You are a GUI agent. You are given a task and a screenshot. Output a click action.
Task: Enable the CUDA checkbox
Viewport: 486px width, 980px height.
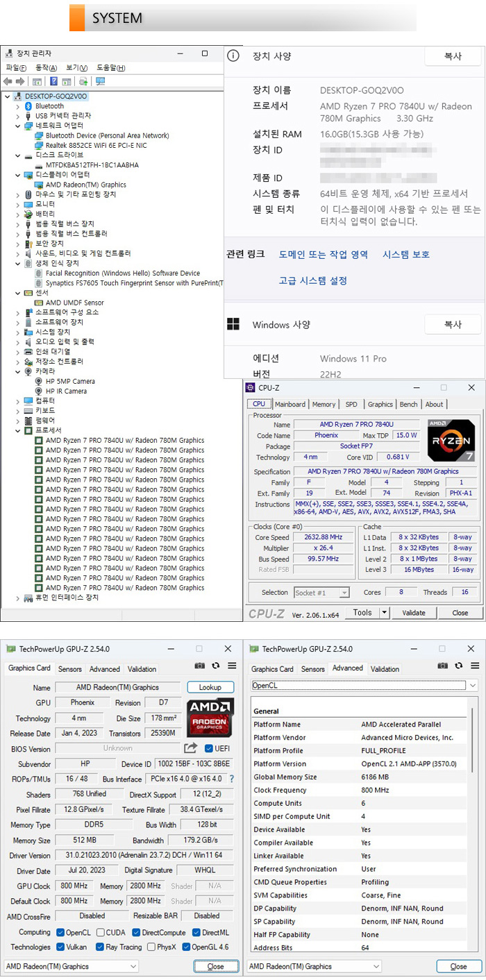101,932
